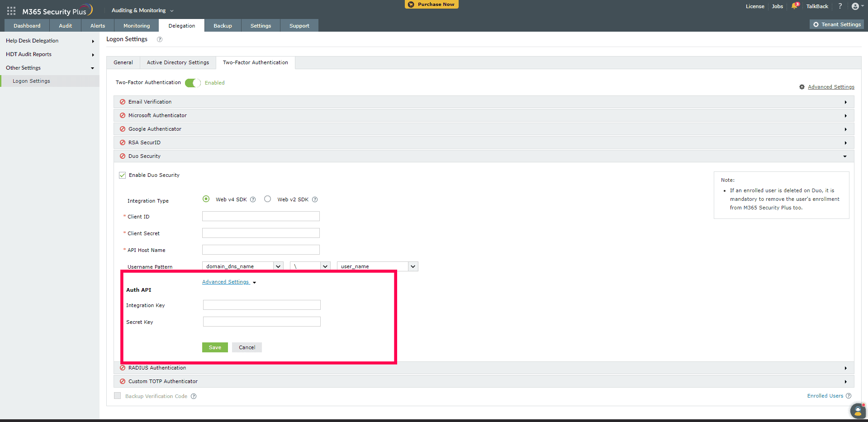Open the Jobs link
The height and width of the screenshot is (422, 868).
point(778,6)
